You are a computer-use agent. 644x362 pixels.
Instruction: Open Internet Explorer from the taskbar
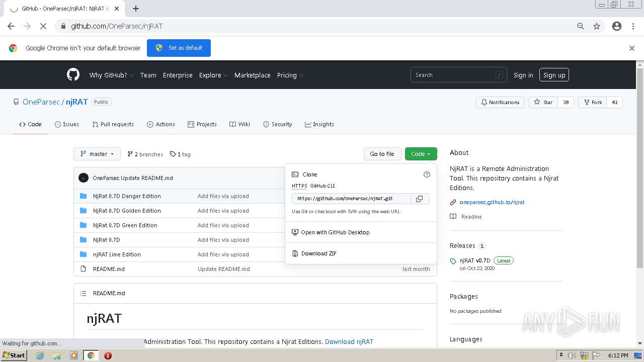click(x=40, y=355)
